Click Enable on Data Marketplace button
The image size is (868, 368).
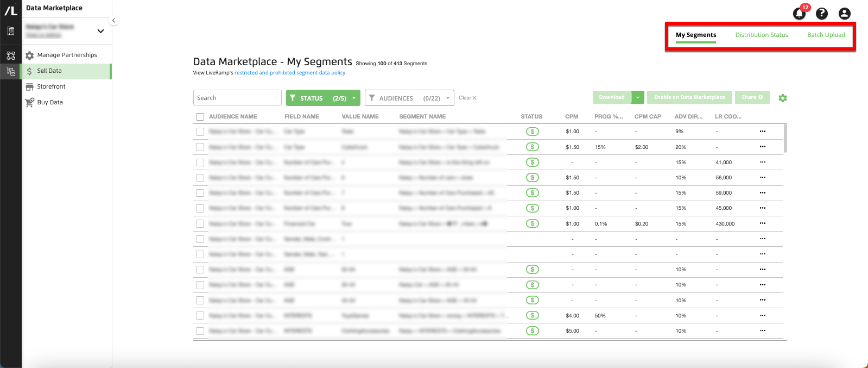tap(689, 97)
